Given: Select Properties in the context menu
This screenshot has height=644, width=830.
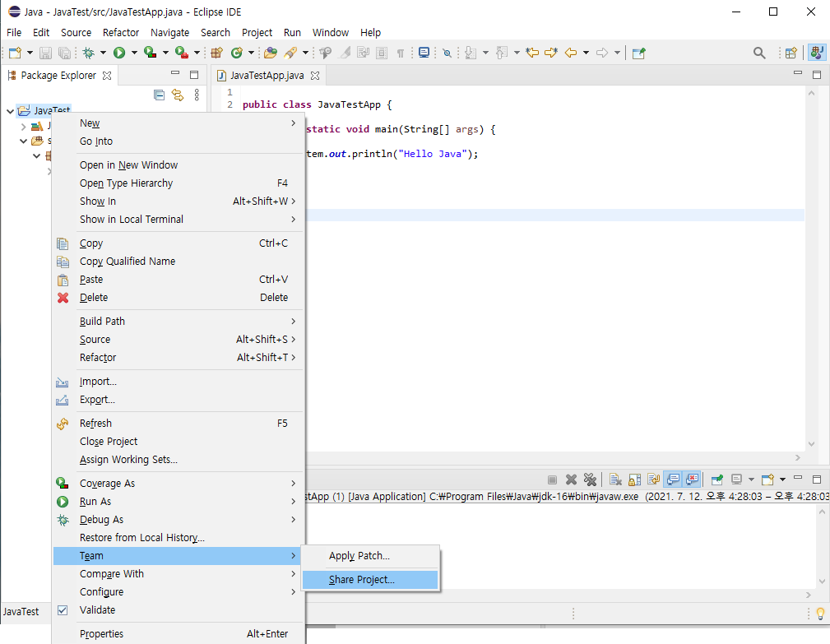Looking at the screenshot, I should click(179, 634).
